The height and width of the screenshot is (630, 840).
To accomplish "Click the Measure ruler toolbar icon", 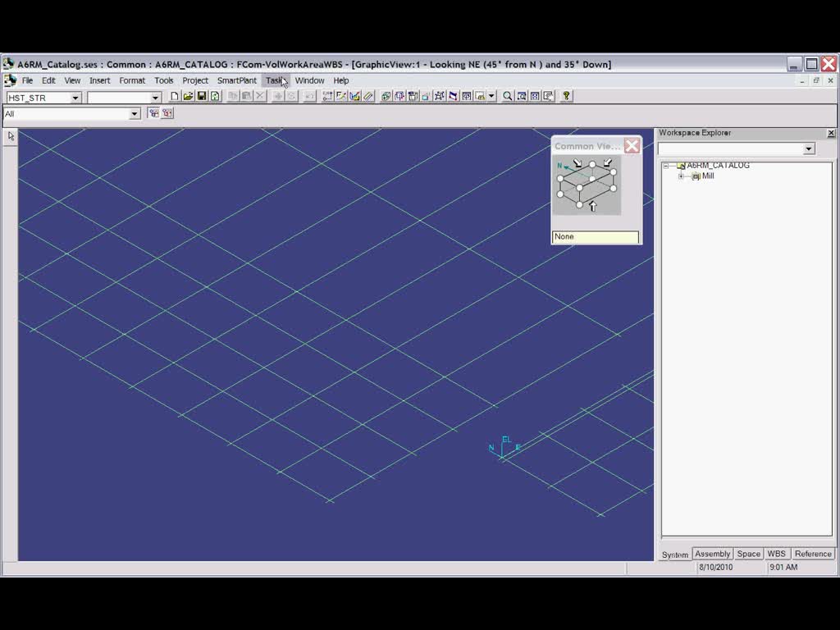I will click(368, 97).
